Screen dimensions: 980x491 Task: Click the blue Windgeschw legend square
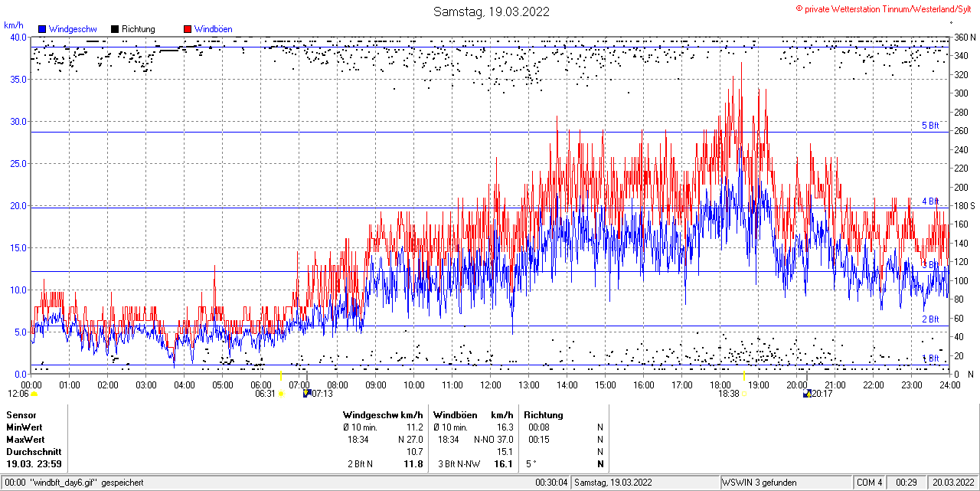point(42,29)
